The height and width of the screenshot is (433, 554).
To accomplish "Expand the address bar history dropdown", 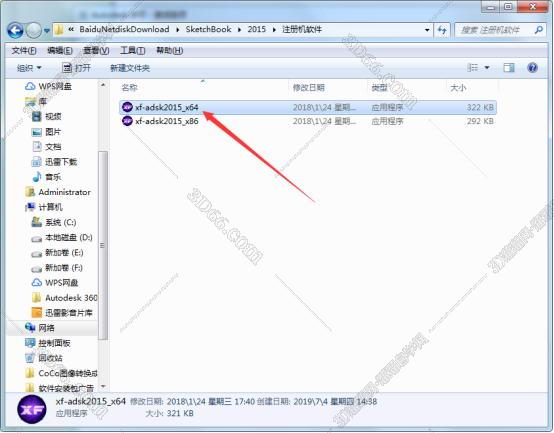I will pyautogui.click(x=427, y=30).
